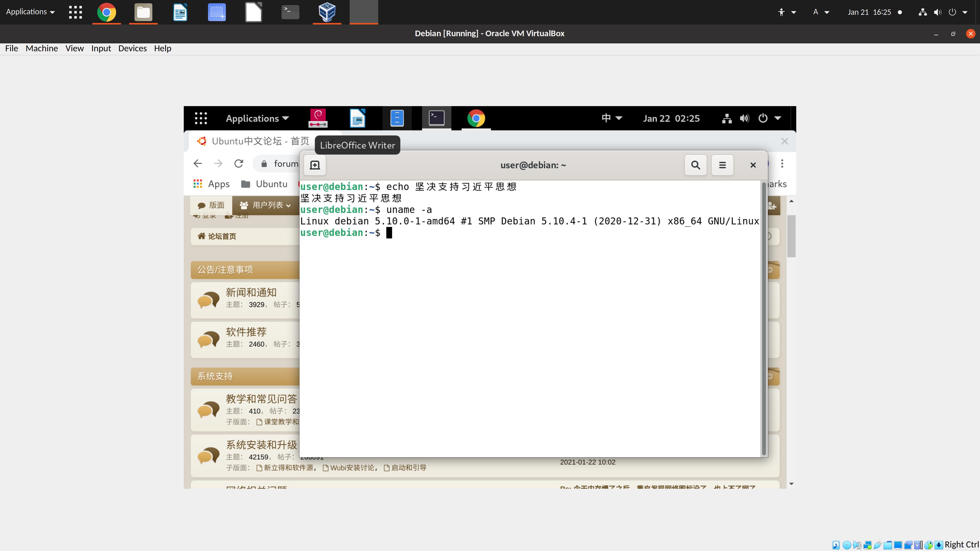980x551 pixels.
Task: Expand guest input method 中 dropdown
Action: click(612, 118)
